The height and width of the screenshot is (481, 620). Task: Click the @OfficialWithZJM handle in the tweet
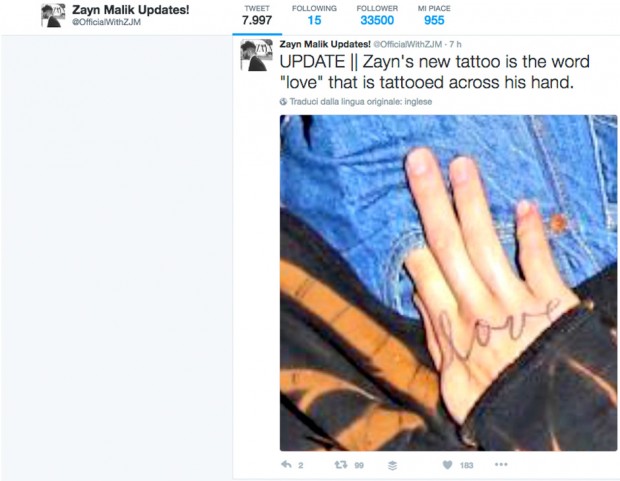(408, 44)
